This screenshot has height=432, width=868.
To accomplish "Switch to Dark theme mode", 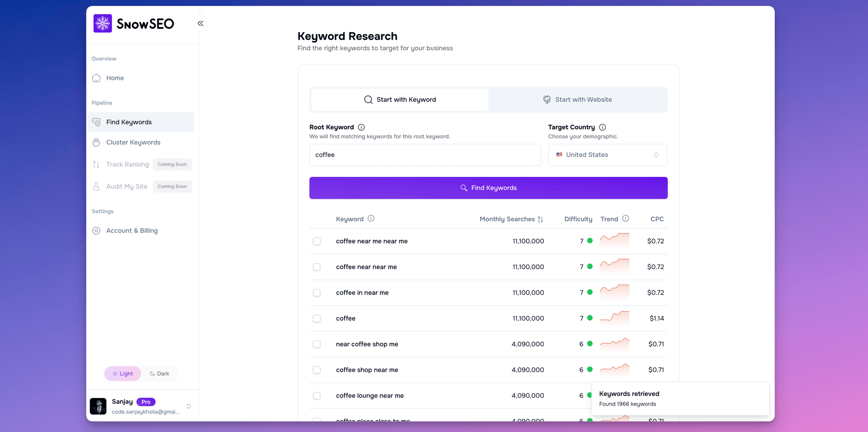I will click(160, 374).
